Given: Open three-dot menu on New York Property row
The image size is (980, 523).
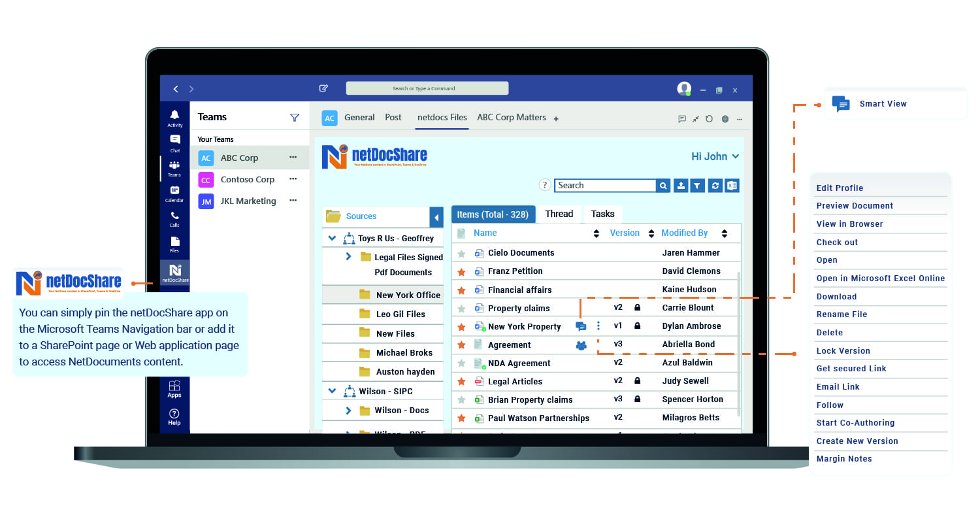Looking at the screenshot, I should pyautogui.click(x=598, y=326).
